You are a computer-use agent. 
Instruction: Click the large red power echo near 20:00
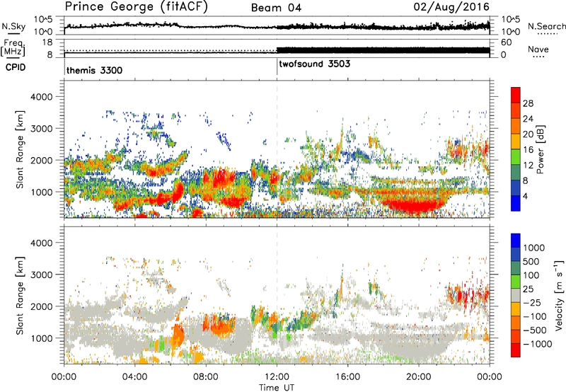pos(415,206)
